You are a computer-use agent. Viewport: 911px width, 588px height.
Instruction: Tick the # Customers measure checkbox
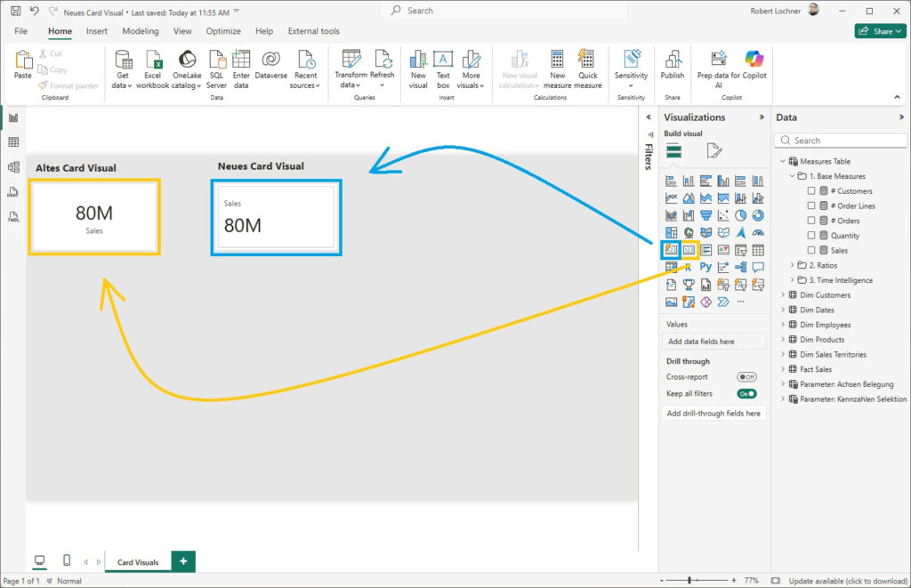(x=810, y=191)
